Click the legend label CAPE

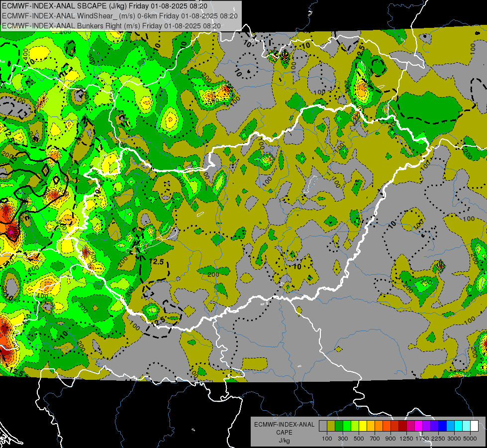pyautogui.click(x=284, y=432)
